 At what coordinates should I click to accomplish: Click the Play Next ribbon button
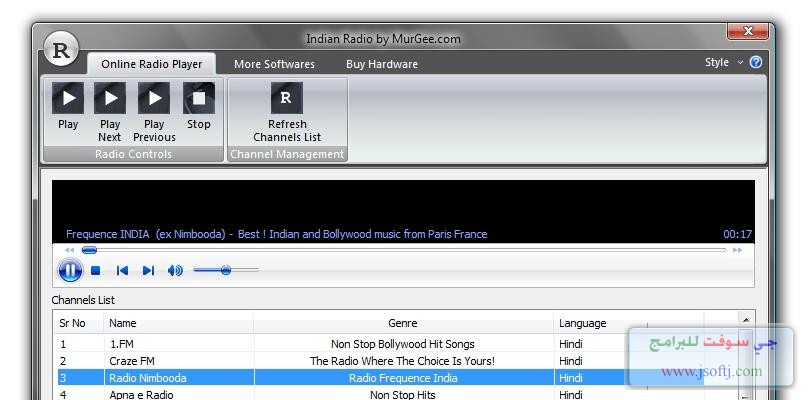point(110,113)
